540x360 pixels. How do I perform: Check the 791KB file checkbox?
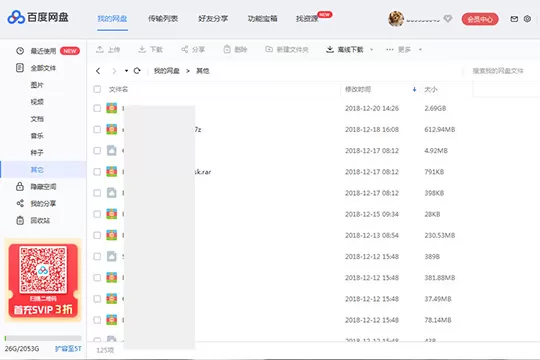coord(97,172)
